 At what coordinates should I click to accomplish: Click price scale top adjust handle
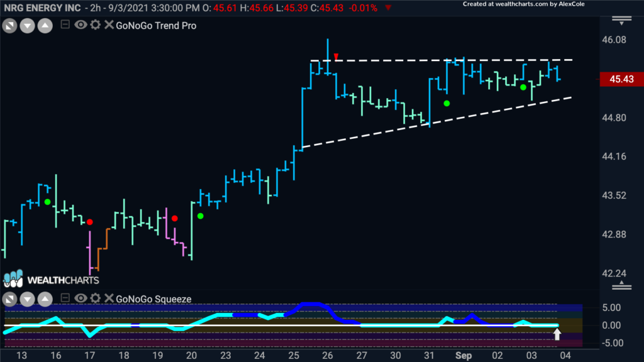(621, 21)
